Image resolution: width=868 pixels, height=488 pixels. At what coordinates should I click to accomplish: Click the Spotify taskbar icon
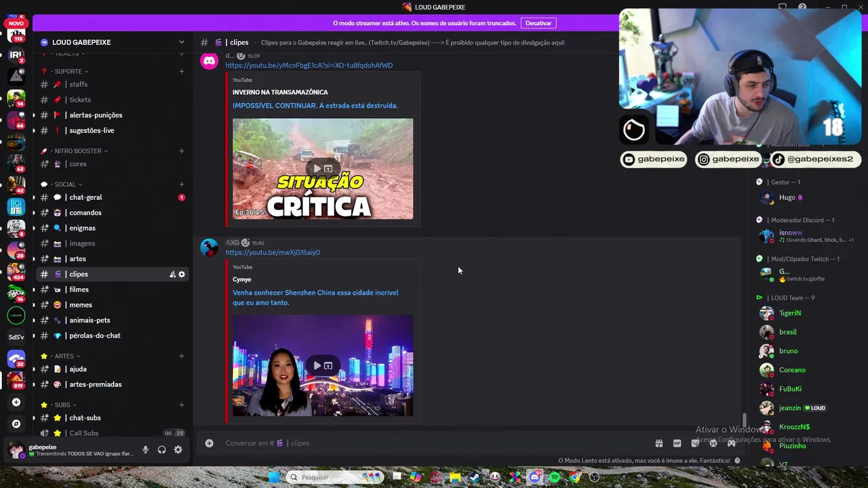coord(555,477)
